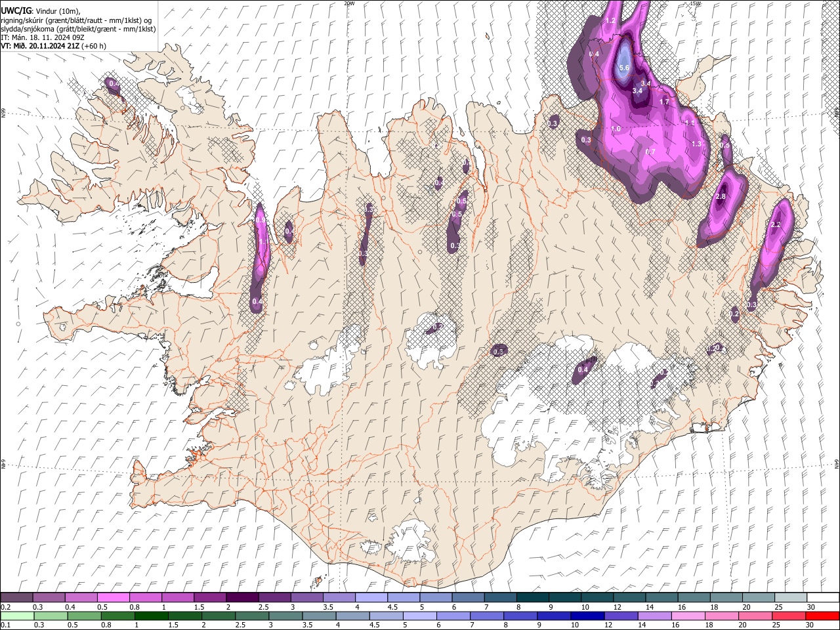Select the bright red 30 swatch, bottom legend row
Viewport: 840px width, 630px height.
tap(823, 616)
